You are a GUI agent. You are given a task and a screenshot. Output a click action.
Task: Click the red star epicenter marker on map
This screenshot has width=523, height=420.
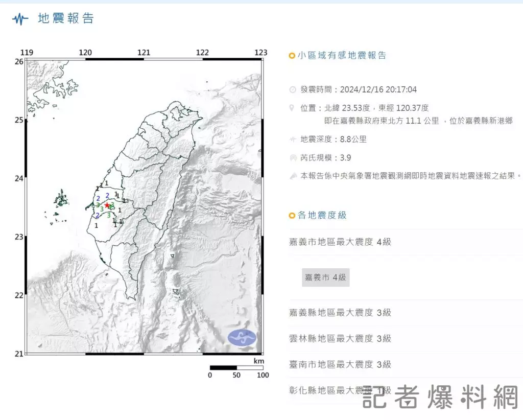tap(107, 205)
